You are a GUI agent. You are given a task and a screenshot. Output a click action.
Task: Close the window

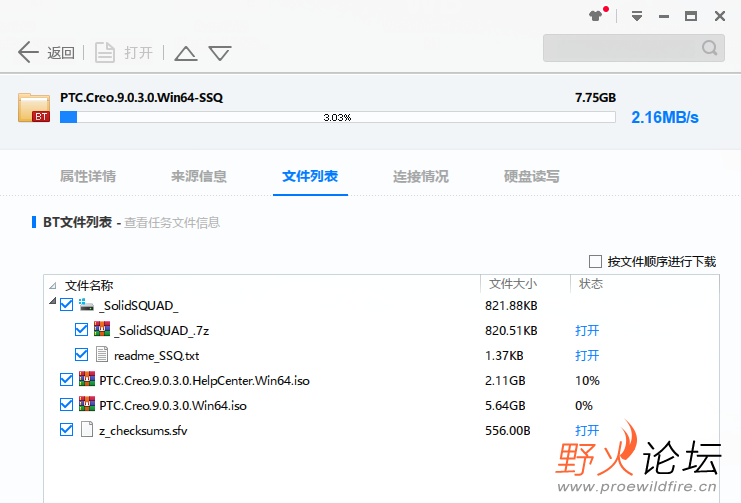click(x=720, y=17)
